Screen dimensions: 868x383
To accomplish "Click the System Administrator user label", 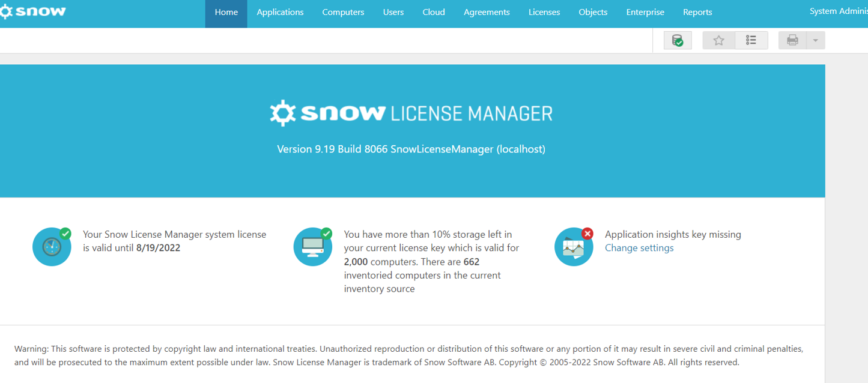I will [x=839, y=11].
